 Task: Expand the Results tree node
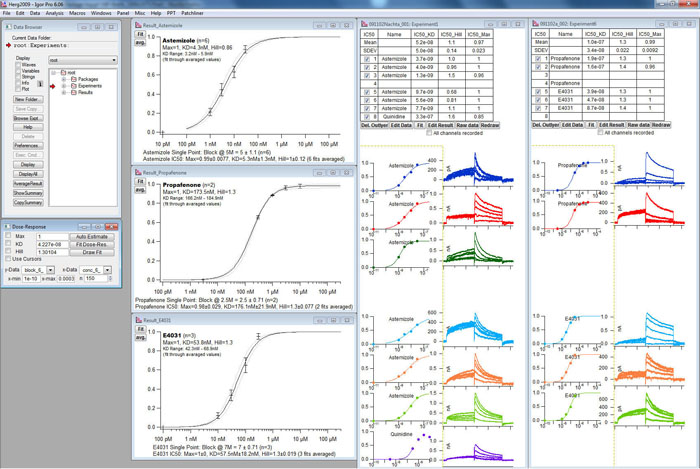click(64, 92)
